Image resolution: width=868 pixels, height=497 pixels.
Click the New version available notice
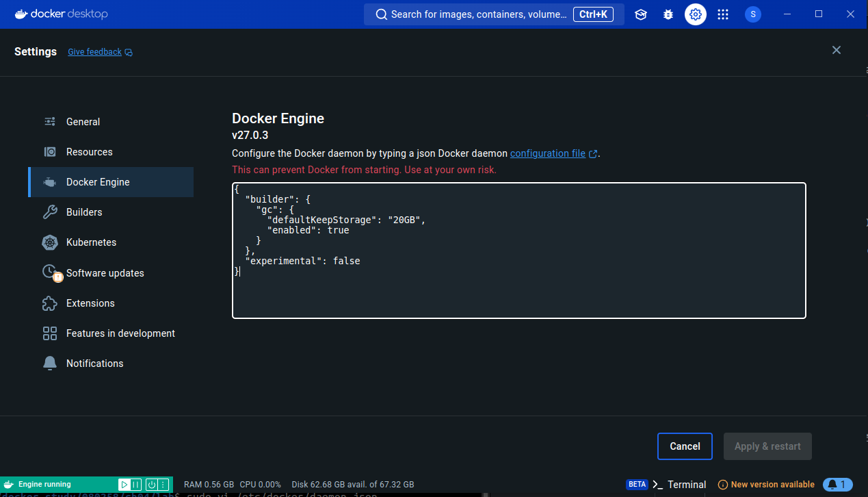(766, 484)
